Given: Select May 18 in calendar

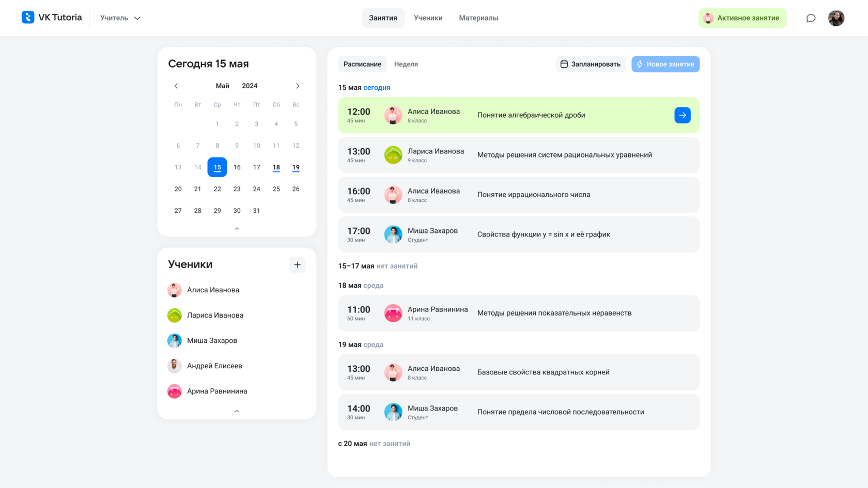Looking at the screenshot, I should pyautogui.click(x=276, y=167).
